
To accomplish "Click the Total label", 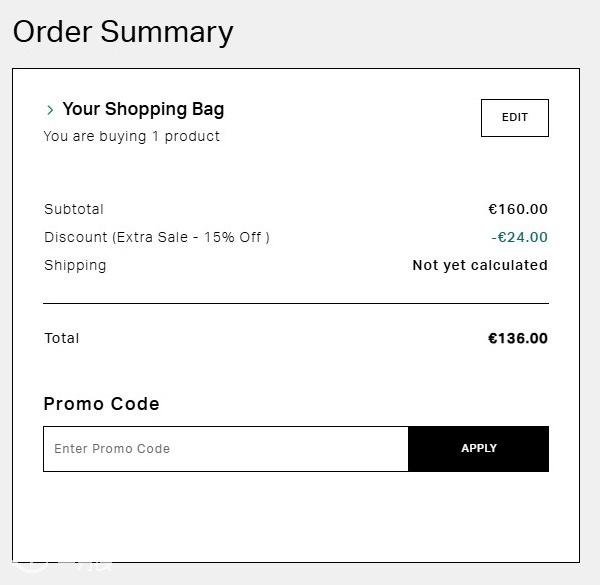I will pyautogui.click(x=62, y=338).
